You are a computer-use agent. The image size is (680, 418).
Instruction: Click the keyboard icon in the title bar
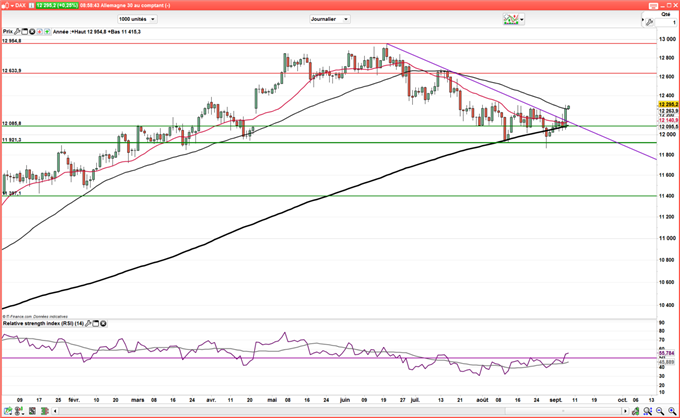(654, 6)
